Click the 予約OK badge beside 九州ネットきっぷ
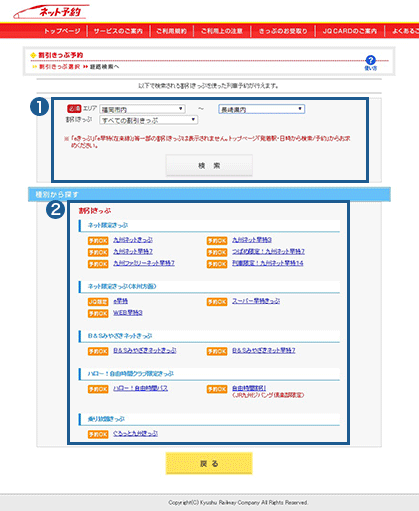The width and height of the screenshot is (419, 511). point(98,240)
